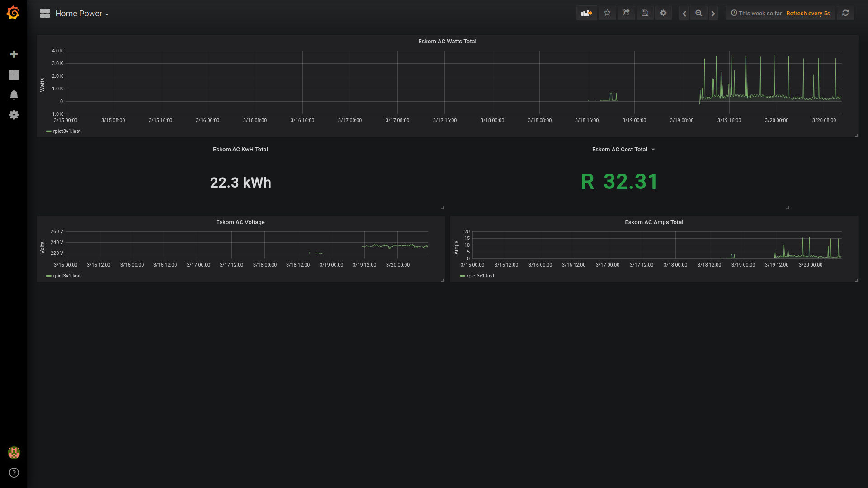Screen dimensions: 868x488
Task: Open the Configuration gear in sidebar
Action: click(x=14, y=115)
